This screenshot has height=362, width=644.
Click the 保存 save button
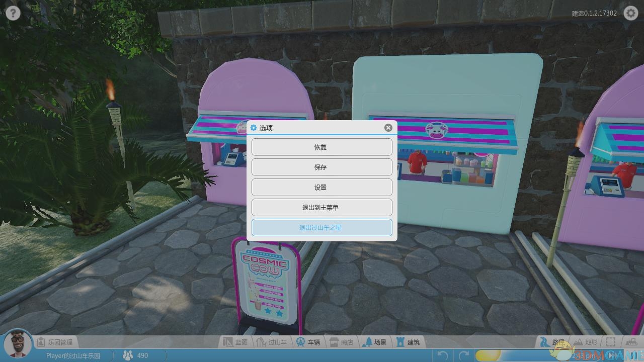pos(321,167)
